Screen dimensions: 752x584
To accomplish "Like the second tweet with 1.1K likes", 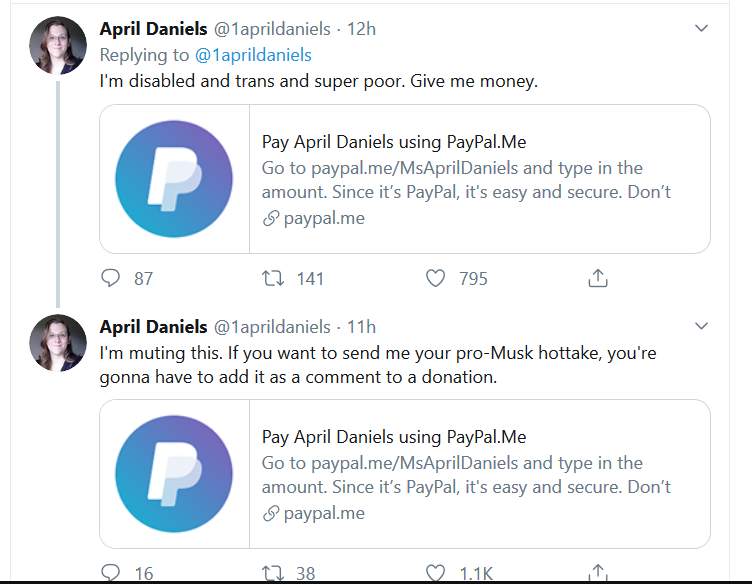I will click(435, 573).
